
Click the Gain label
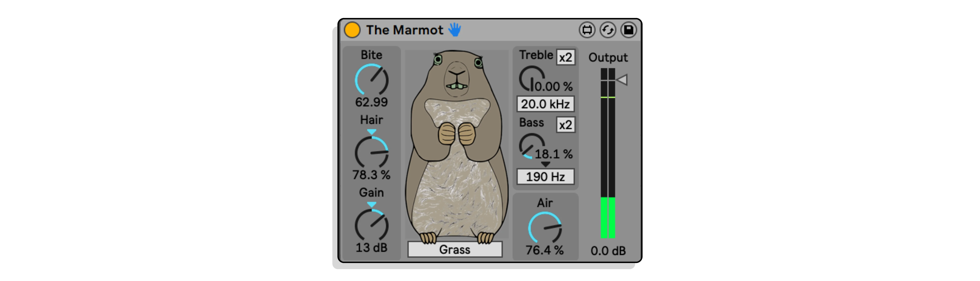coord(371,193)
